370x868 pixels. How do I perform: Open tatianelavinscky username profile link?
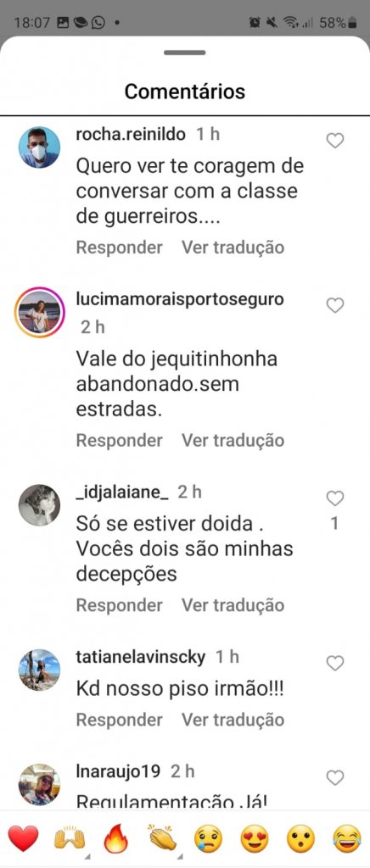coord(141,657)
